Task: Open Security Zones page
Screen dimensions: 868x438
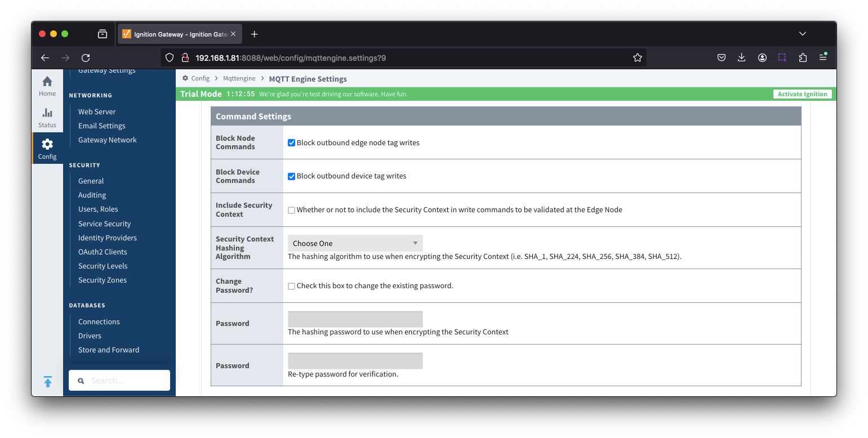Action: tap(103, 280)
